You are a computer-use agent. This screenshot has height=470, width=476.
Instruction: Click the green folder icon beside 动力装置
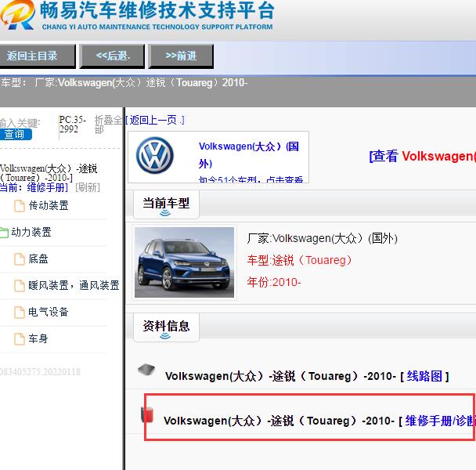(4, 233)
